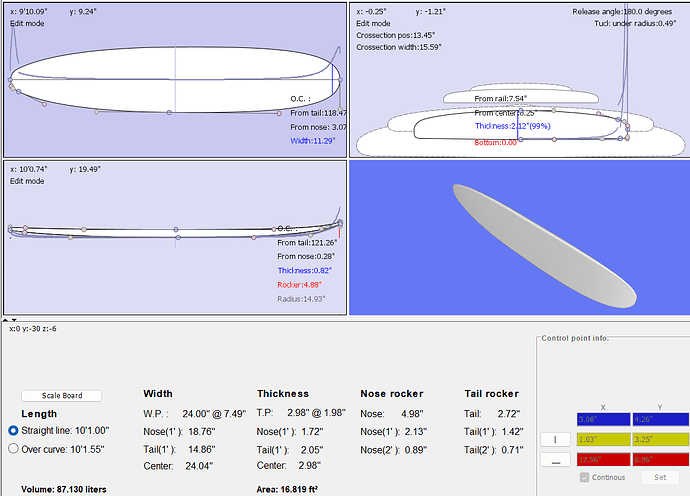Image resolution: width=690 pixels, height=496 pixels.
Task: Click the red X field showing 12.56"
Action: tap(603, 459)
